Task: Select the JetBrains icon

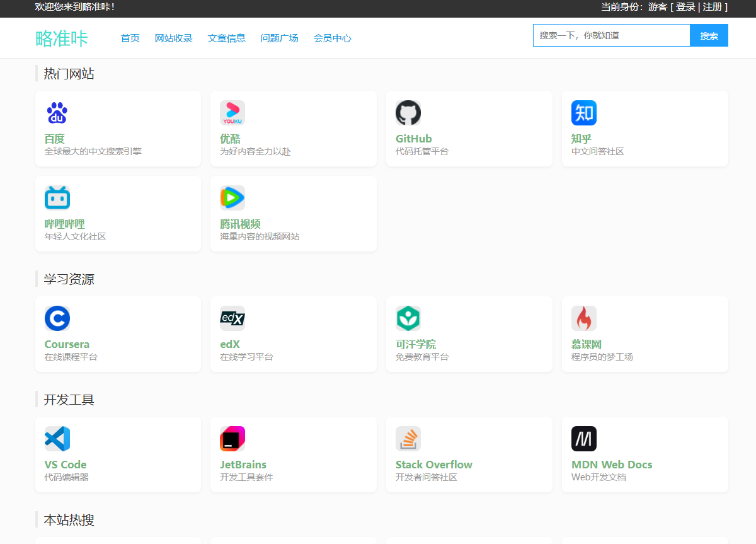Action: click(232, 439)
